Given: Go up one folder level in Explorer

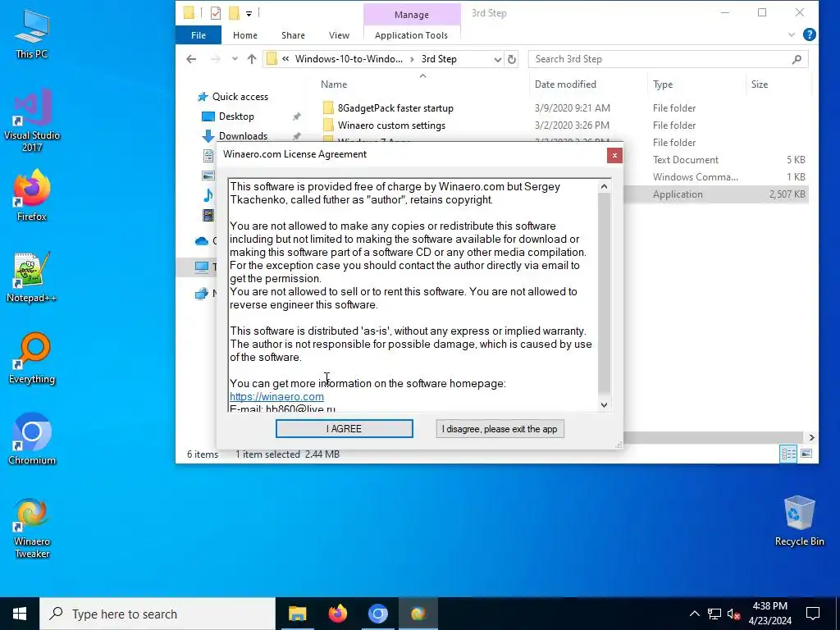Looking at the screenshot, I should point(252,59).
